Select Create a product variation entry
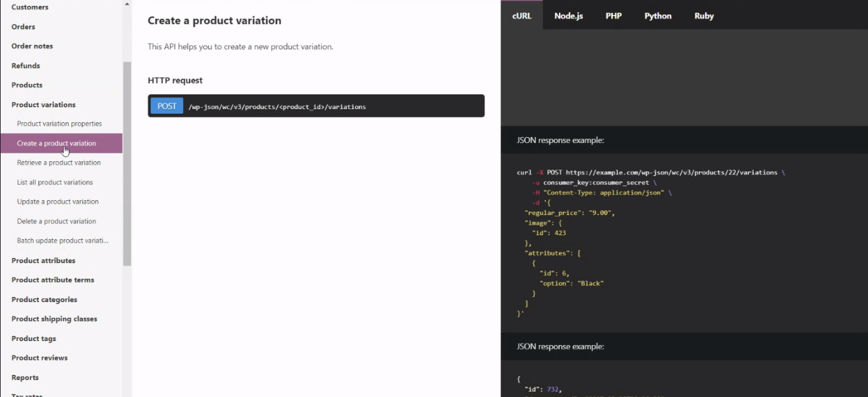 coord(61,143)
